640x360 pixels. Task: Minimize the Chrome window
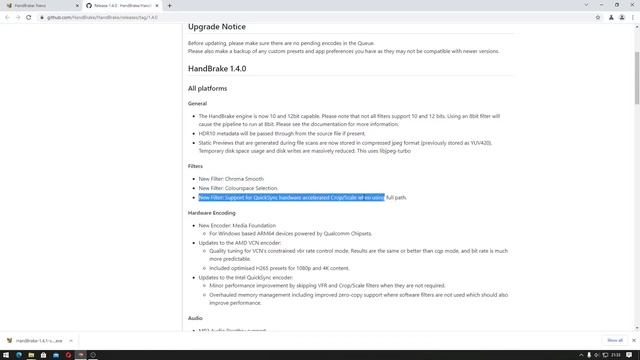tap(602, 5)
